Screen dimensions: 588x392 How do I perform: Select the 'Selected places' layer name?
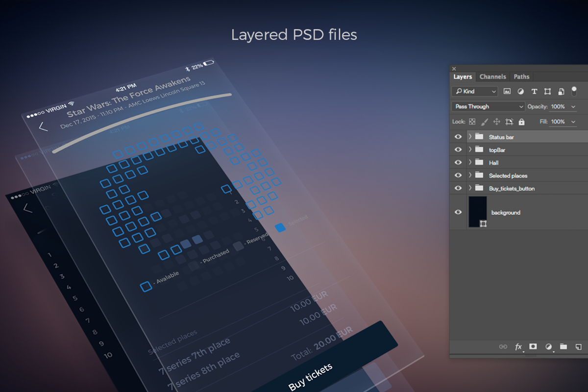508,175
